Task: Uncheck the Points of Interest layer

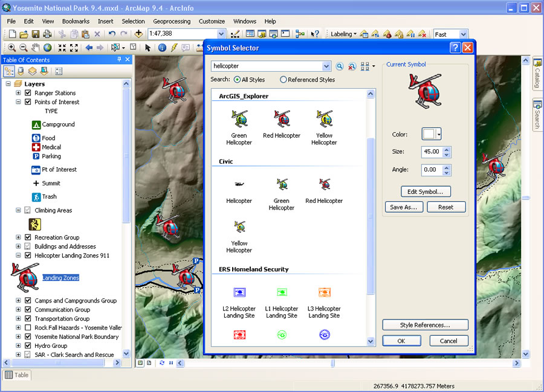Action: click(28, 102)
